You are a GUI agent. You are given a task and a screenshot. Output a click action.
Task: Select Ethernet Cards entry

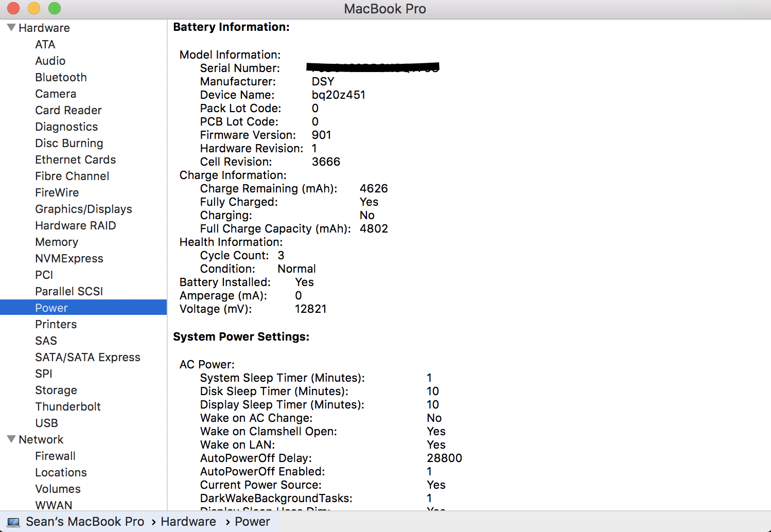pos(76,159)
